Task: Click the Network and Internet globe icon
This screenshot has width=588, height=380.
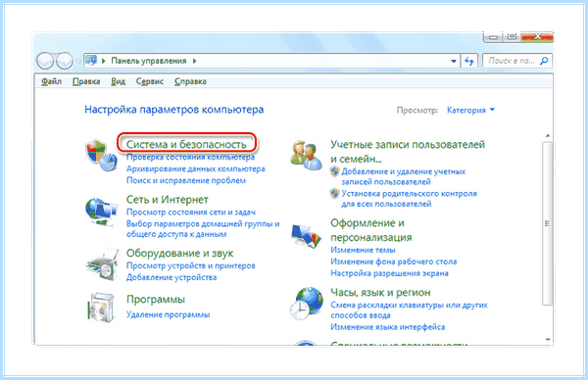Action: (102, 213)
